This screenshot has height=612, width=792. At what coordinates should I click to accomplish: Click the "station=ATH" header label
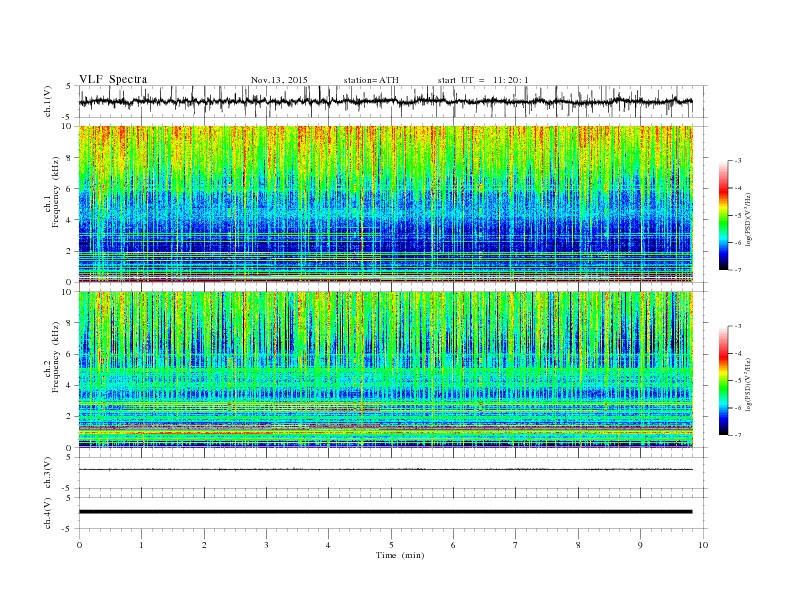pyautogui.click(x=371, y=80)
